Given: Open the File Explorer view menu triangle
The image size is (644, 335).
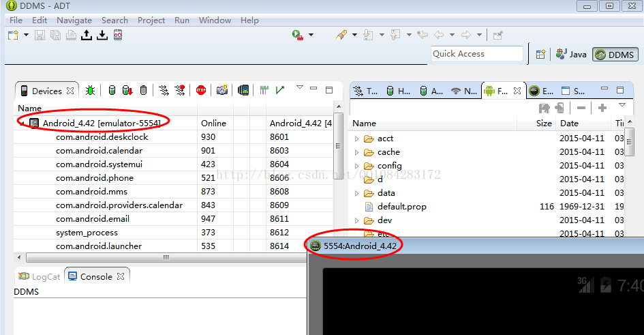Looking at the screenshot, I should pos(622,106).
